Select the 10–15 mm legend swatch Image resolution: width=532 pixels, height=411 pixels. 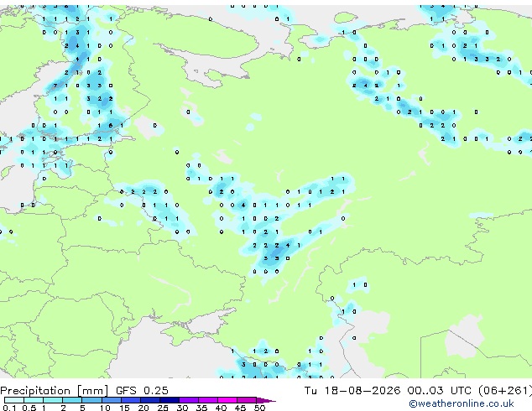(x=112, y=400)
